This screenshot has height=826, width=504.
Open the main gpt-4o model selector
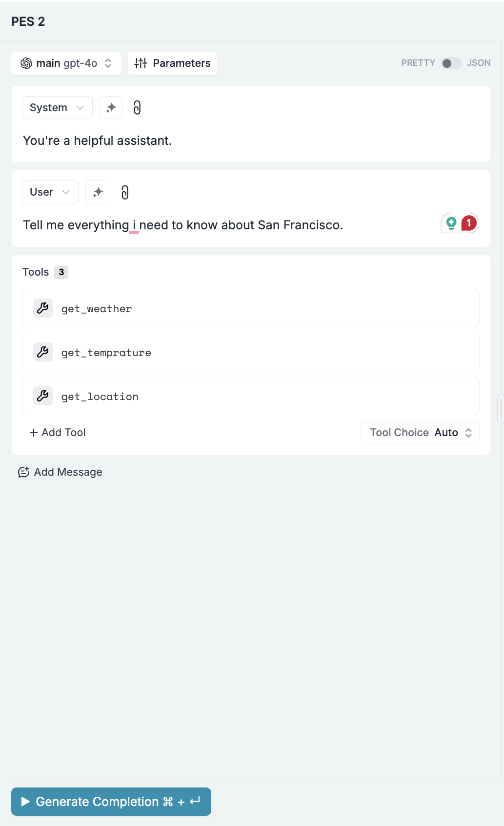point(66,63)
